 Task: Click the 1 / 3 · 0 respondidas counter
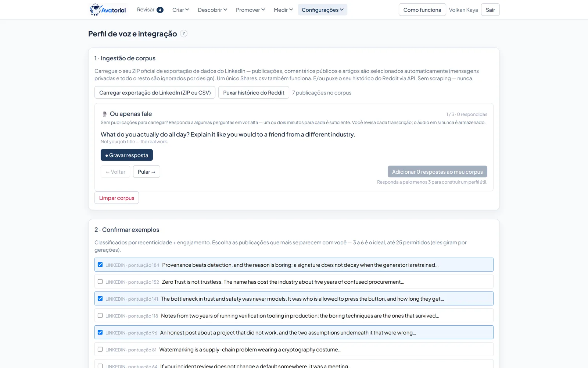coord(467,114)
